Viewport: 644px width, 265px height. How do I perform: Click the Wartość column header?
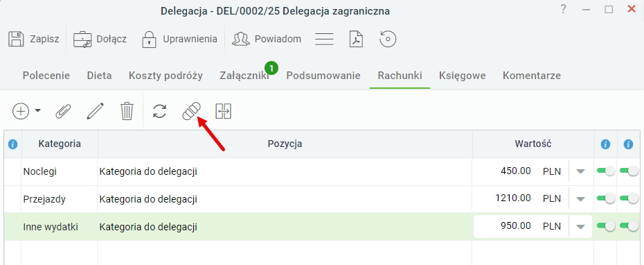coord(533,144)
